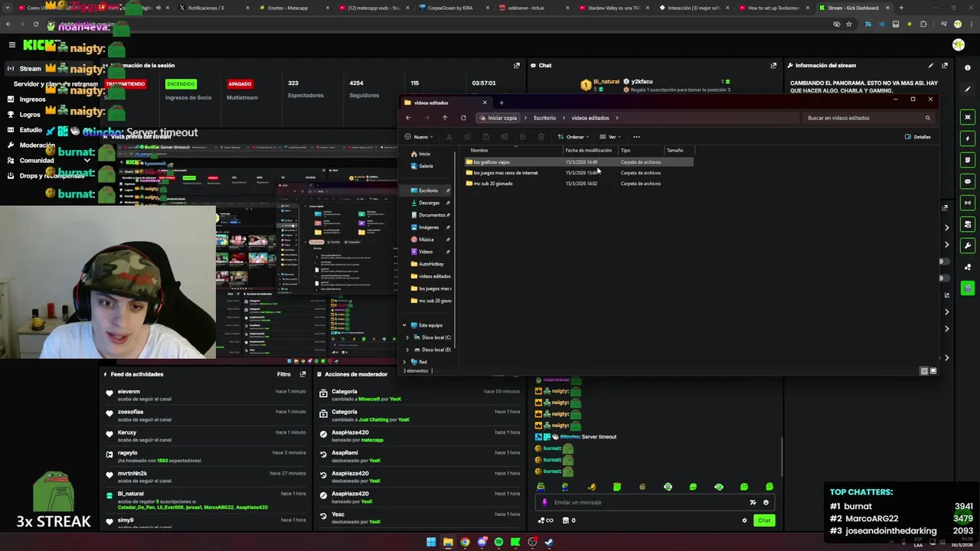
Task: Open the Nuevo dropdown in Explorer
Action: pyautogui.click(x=420, y=137)
